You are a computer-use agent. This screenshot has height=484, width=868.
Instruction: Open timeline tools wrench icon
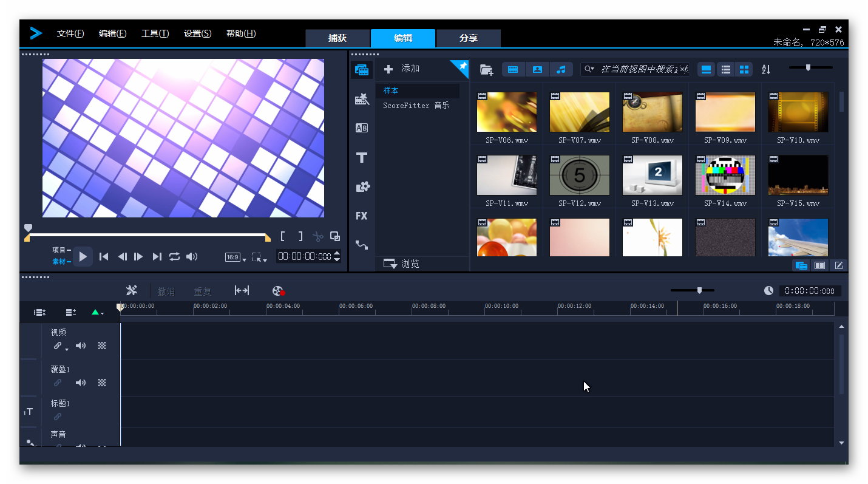coord(132,290)
